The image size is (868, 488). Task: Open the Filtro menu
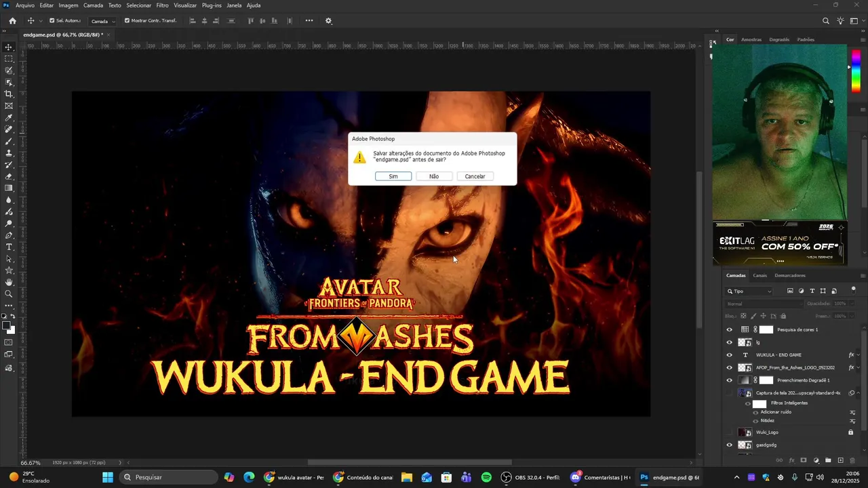pos(162,5)
